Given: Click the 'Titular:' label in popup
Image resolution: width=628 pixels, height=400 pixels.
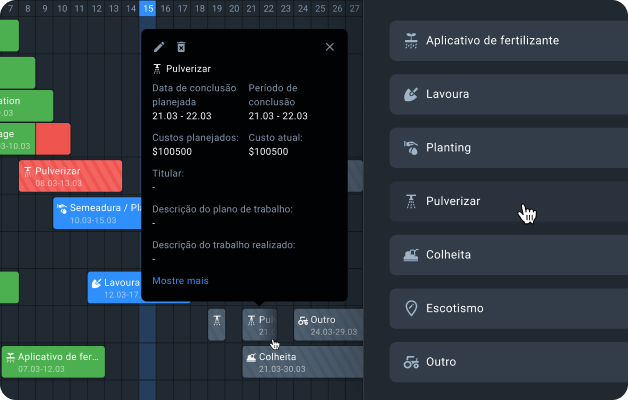Looking at the screenshot, I should coord(168,173).
